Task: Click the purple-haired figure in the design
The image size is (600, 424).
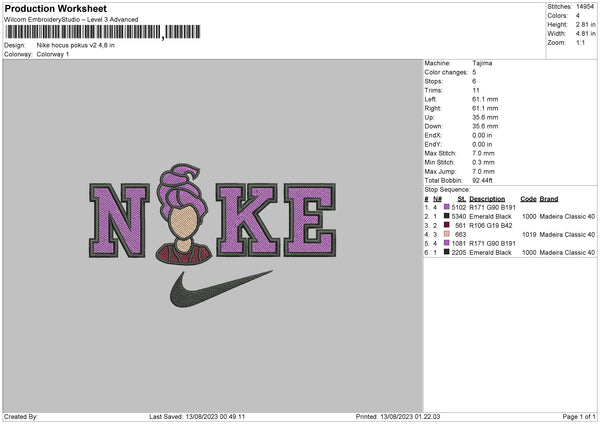Action: tap(184, 214)
